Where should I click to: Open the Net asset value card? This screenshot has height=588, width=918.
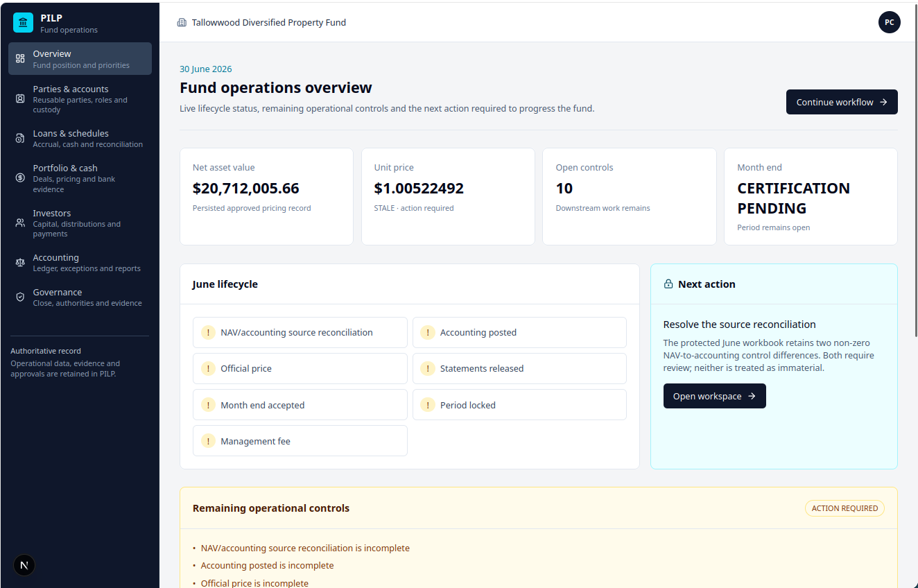point(266,196)
